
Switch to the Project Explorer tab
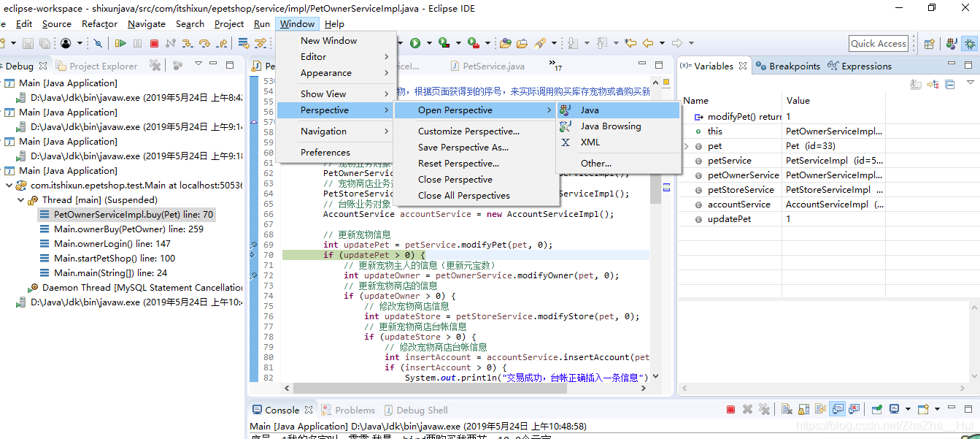point(97,66)
